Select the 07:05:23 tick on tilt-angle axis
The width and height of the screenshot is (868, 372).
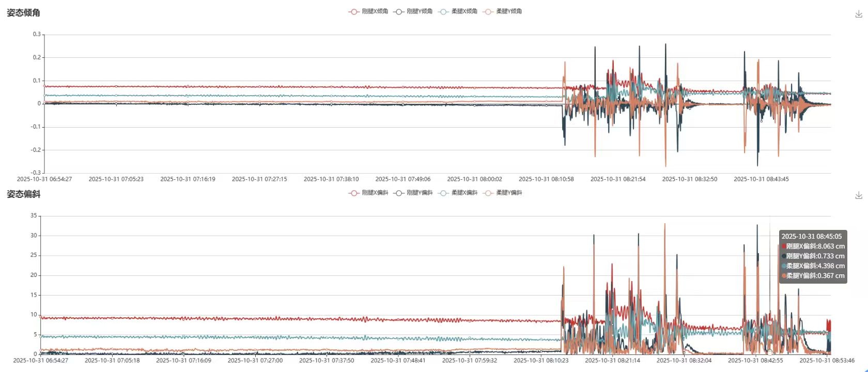coord(116,179)
